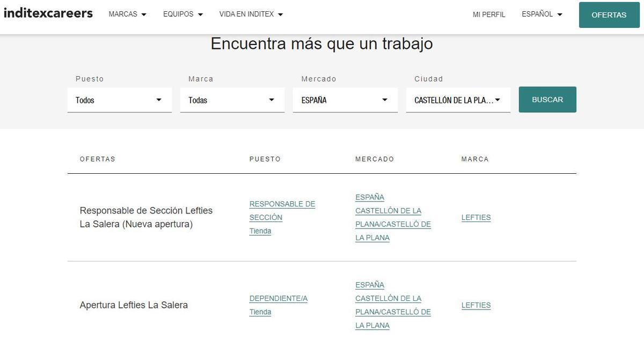Go to MI PERFIL

489,14
